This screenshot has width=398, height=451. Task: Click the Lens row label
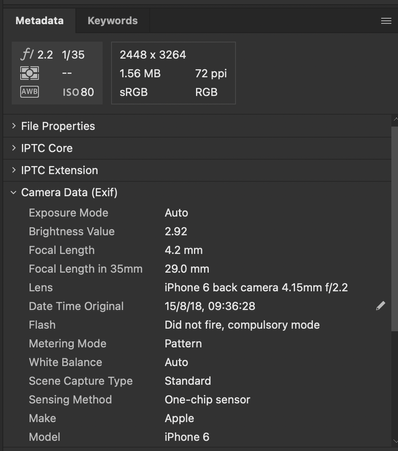coord(41,287)
